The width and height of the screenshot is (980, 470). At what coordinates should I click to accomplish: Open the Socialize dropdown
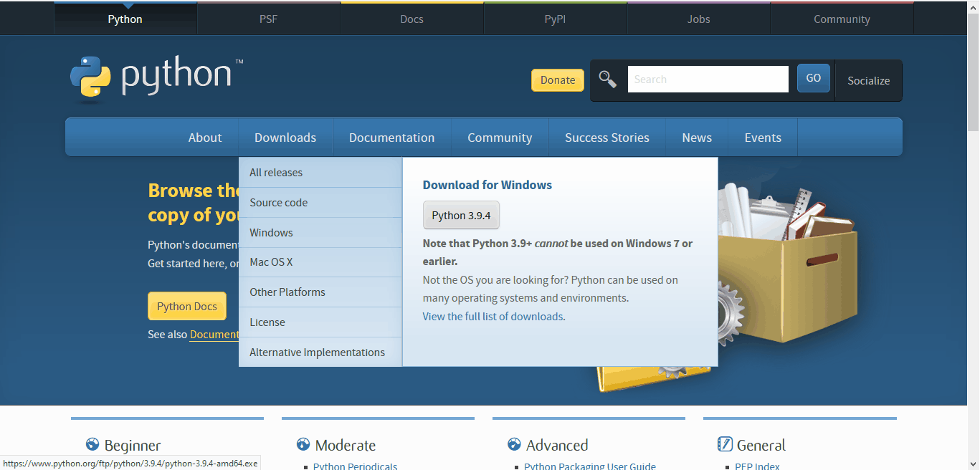(868, 80)
